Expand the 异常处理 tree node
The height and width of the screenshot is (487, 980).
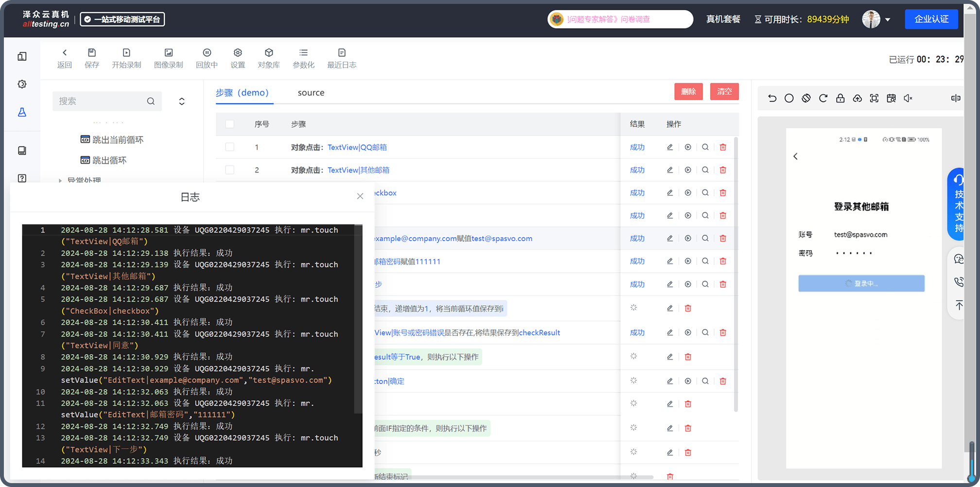click(x=60, y=181)
